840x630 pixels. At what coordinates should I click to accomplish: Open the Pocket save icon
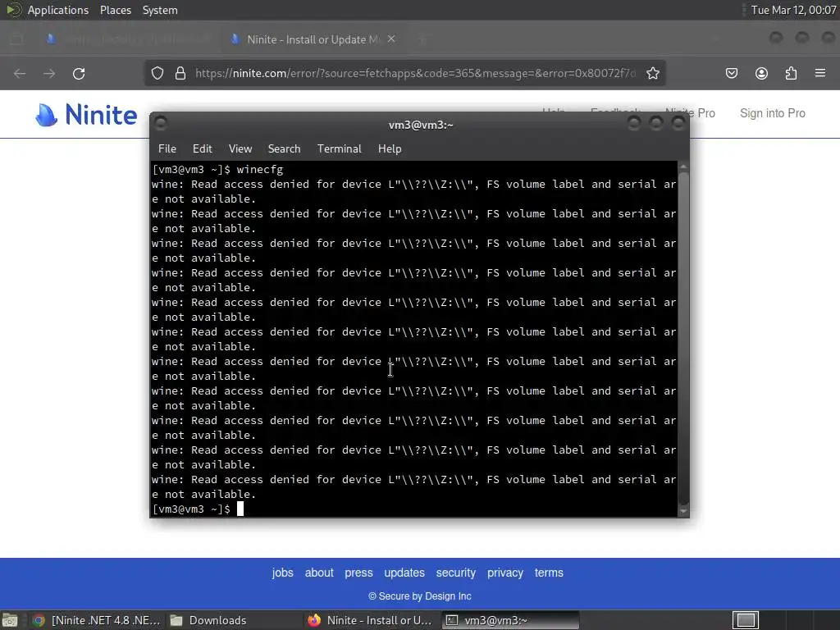coord(731,73)
